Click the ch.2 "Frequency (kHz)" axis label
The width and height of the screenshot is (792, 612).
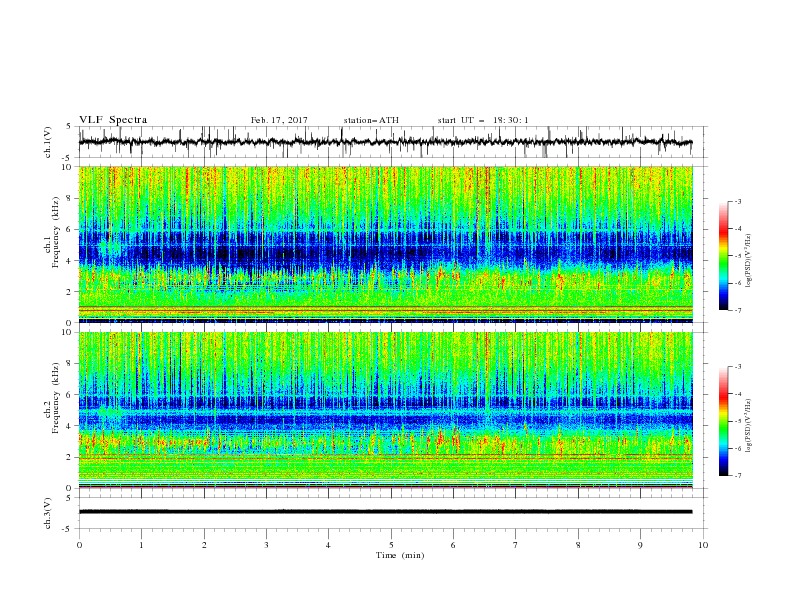[x=55, y=397]
